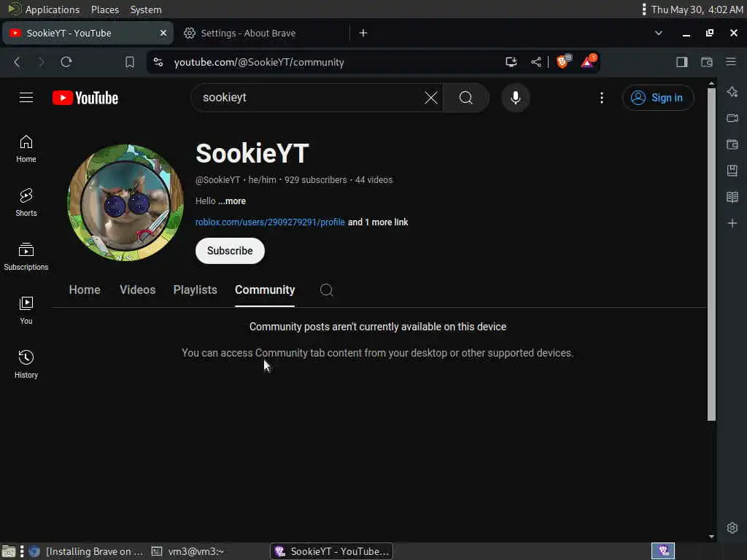Open the channel Playlists tab
Screen dimensions: 747x560
coord(195,289)
